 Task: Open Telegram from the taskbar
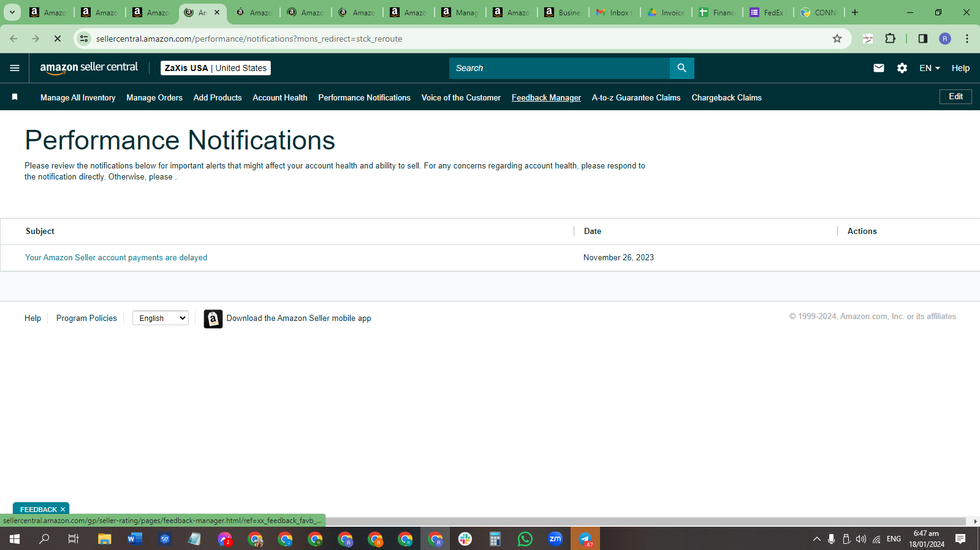585,539
